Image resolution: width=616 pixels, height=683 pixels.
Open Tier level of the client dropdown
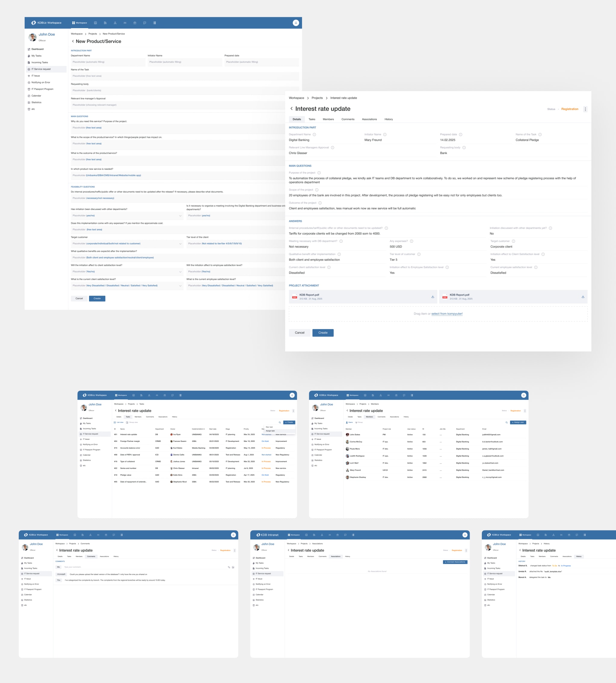[x=236, y=244]
